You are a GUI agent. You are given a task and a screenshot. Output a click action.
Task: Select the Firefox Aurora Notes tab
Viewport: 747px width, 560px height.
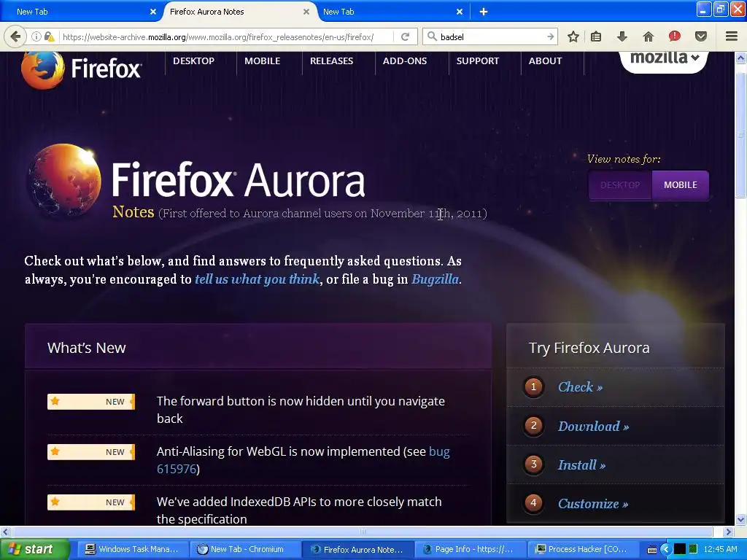click(x=239, y=12)
